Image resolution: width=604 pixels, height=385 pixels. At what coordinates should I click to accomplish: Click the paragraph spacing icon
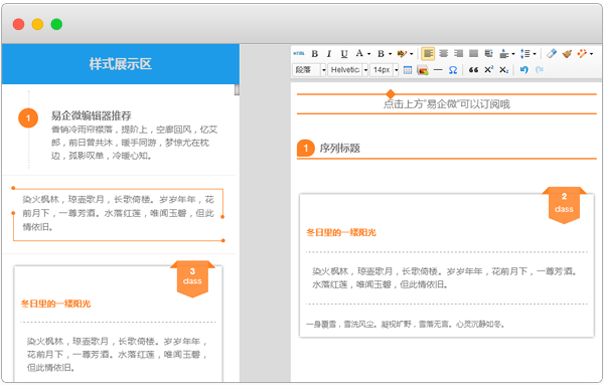click(504, 54)
